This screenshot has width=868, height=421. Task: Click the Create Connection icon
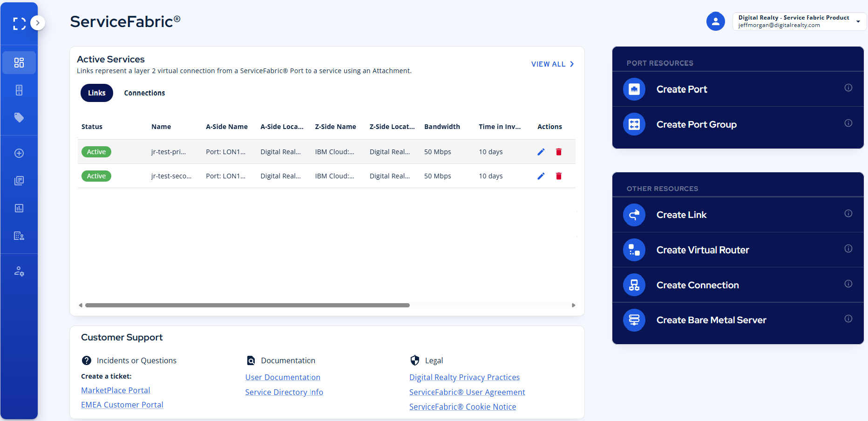pos(634,285)
